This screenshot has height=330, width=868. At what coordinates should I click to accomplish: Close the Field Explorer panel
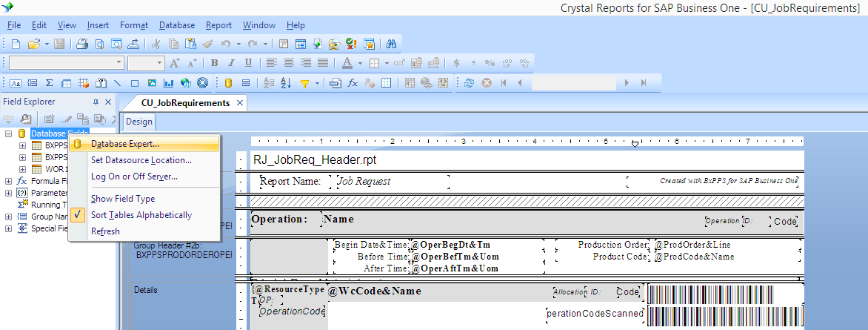(x=108, y=102)
